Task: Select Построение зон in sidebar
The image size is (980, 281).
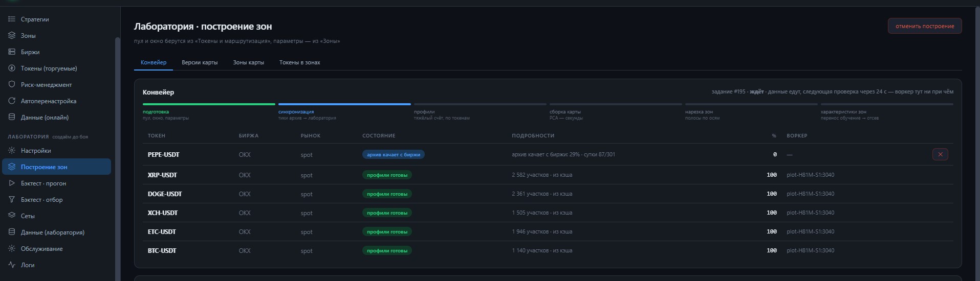Action: coord(56,167)
